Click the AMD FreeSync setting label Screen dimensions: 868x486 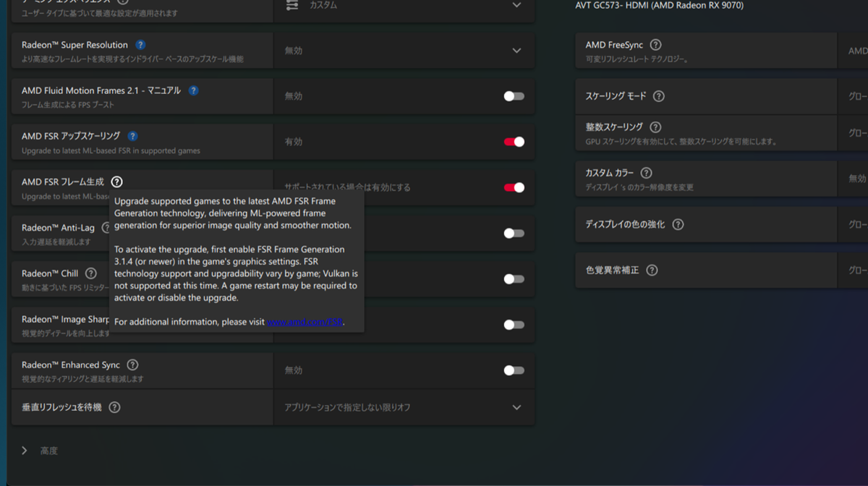[x=614, y=45]
